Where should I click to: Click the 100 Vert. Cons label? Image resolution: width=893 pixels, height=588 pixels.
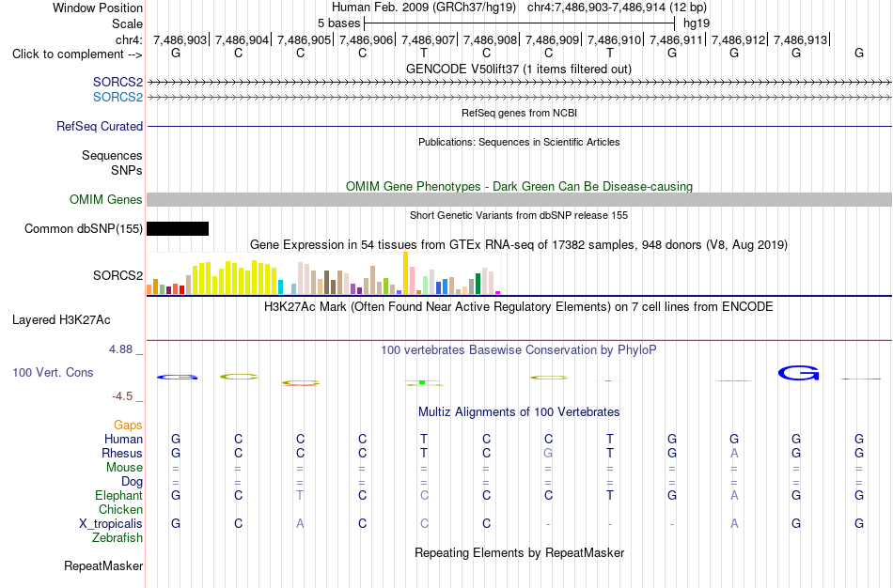click(53, 372)
